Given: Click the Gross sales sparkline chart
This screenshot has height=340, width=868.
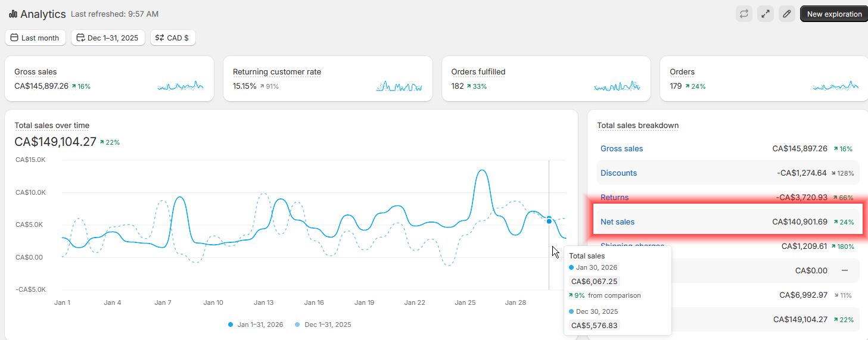Looking at the screenshot, I should coord(181,86).
